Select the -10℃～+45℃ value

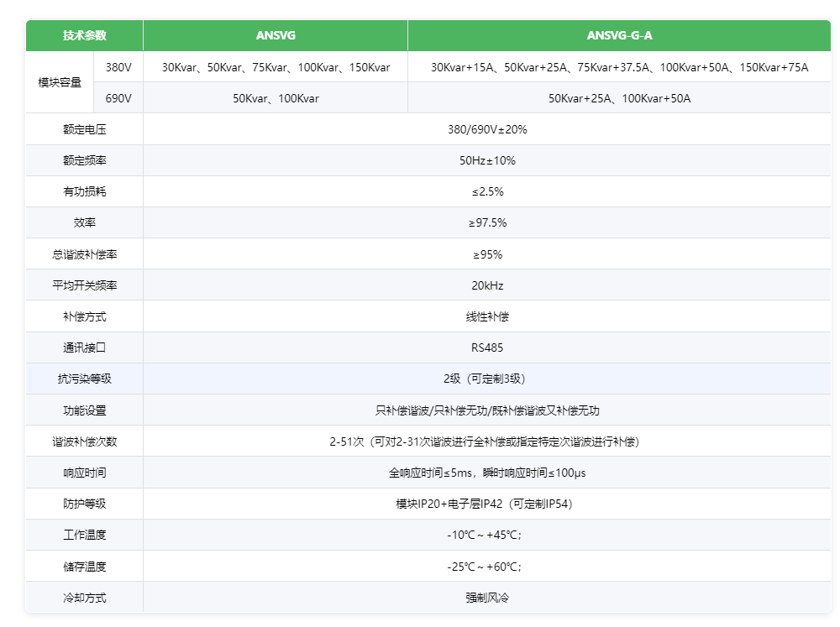(x=485, y=535)
